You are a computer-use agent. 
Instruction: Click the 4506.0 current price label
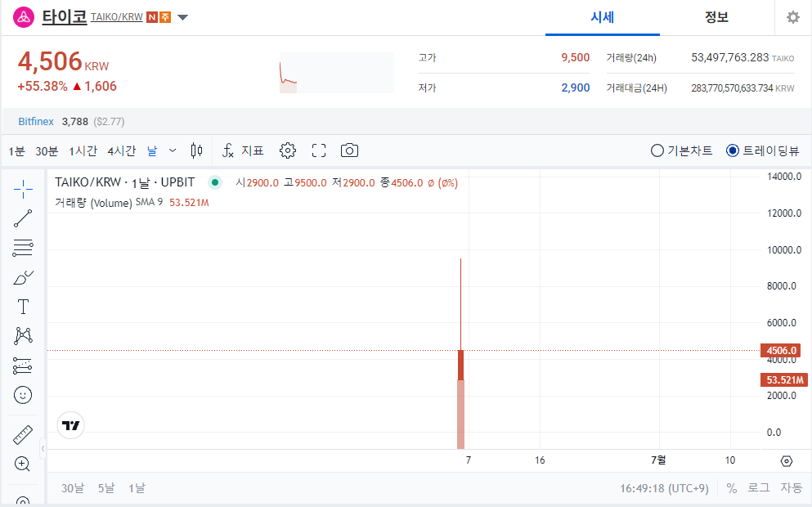tap(780, 351)
